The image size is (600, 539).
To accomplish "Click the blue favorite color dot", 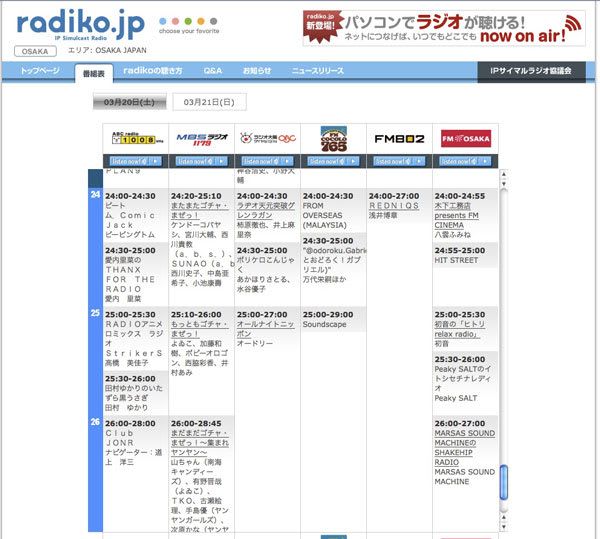I will [162, 21].
